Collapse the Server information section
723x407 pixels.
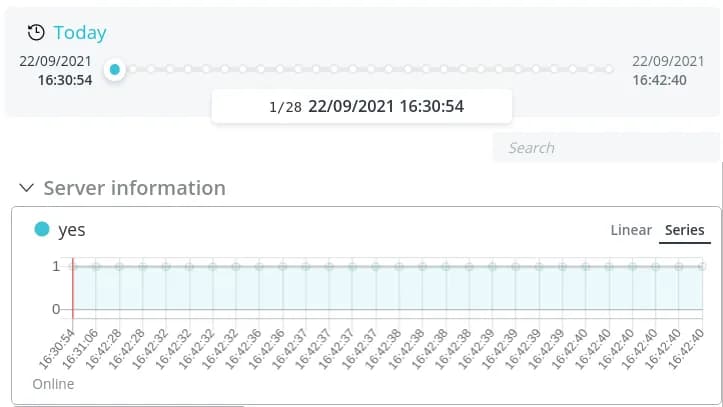tap(26, 188)
